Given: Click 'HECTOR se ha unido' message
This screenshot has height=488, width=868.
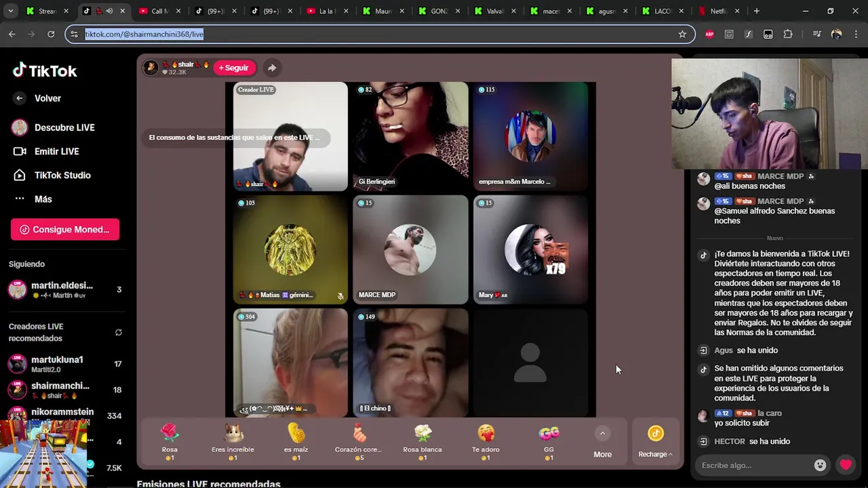Looking at the screenshot, I should click(751, 441).
